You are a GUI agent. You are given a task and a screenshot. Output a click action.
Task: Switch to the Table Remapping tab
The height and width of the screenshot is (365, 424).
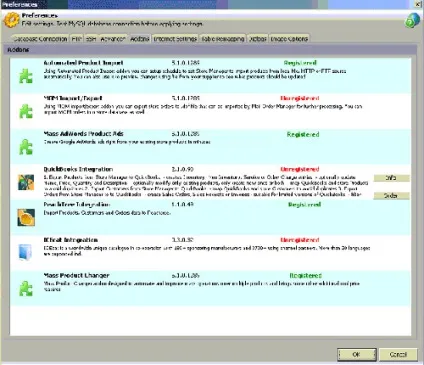[x=223, y=39]
